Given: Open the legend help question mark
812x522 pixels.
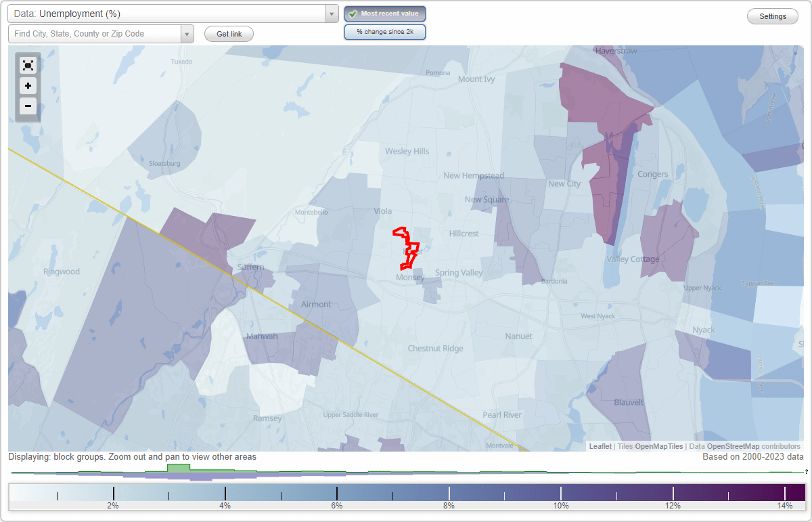Looking at the screenshot, I should point(807,472).
